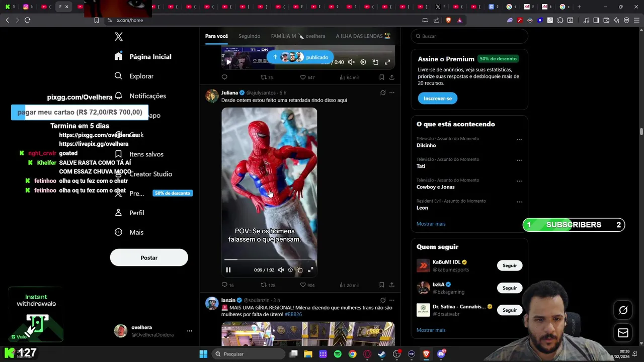
Task: Open the Dilsinho trending topic
Action: tap(426, 145)
